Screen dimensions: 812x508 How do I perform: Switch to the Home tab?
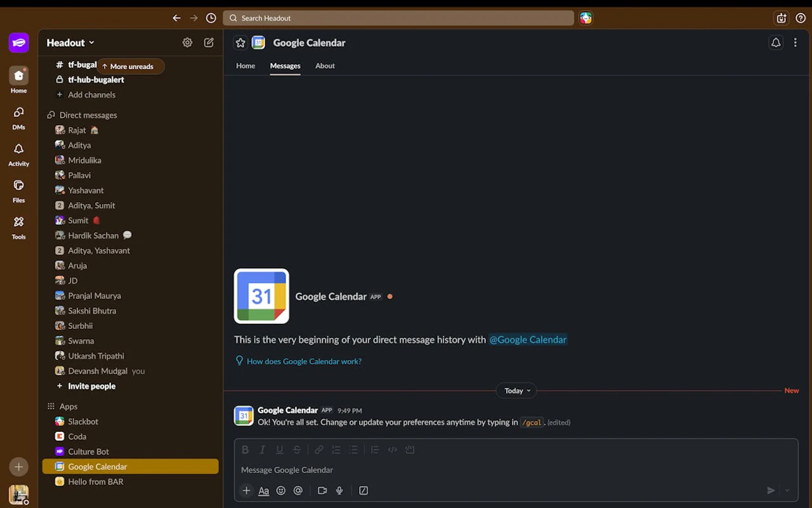[x=246, y=66]
